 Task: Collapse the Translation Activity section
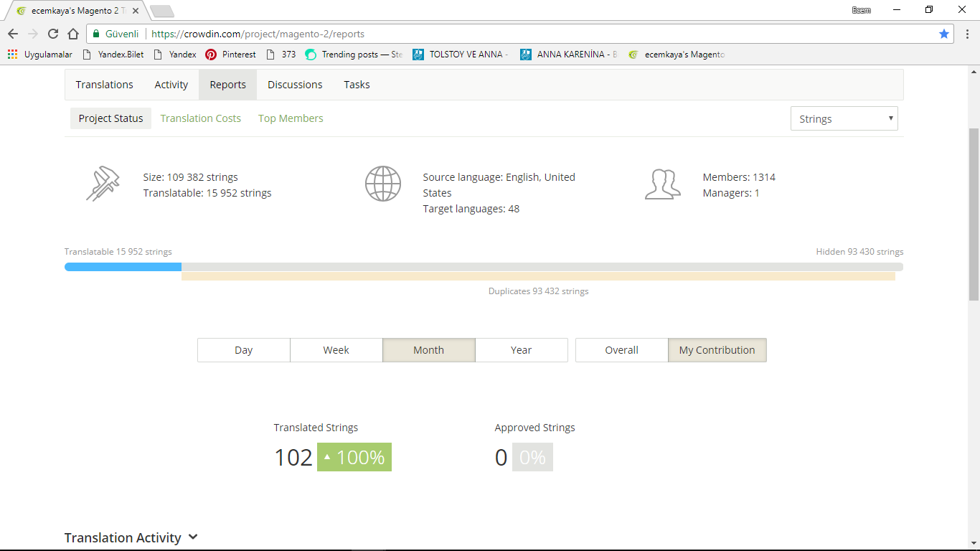point(131,537)
